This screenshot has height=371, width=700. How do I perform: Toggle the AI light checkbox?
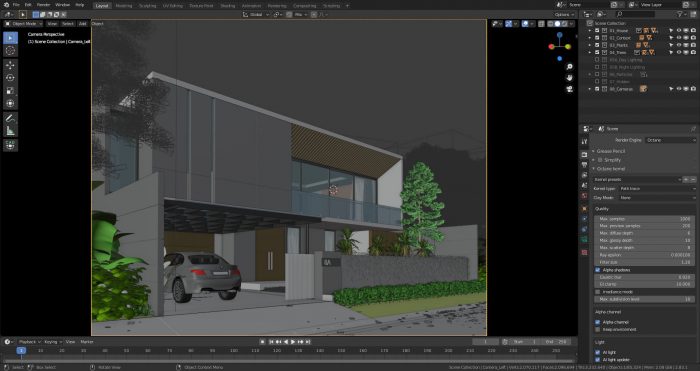[598, 352]
